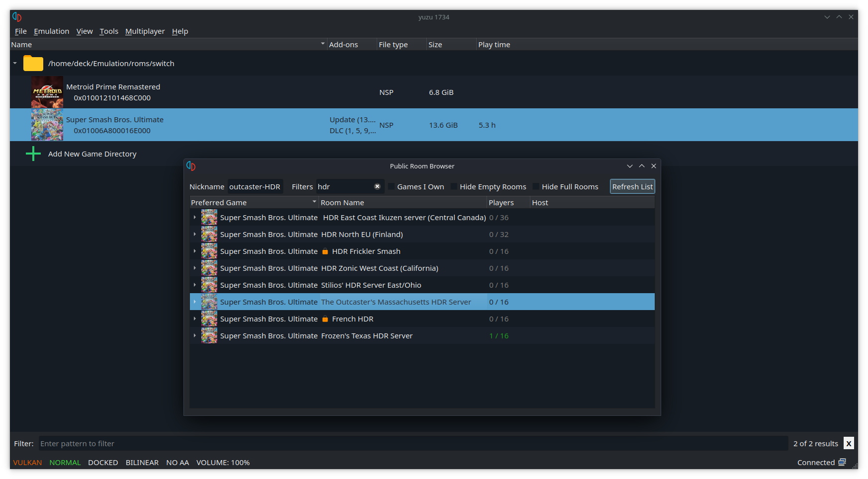The height and width of the screenshot is (479, 868).
Task: Click game icon in HDR East Coast Ikuzen row
Action: point(209,218)
